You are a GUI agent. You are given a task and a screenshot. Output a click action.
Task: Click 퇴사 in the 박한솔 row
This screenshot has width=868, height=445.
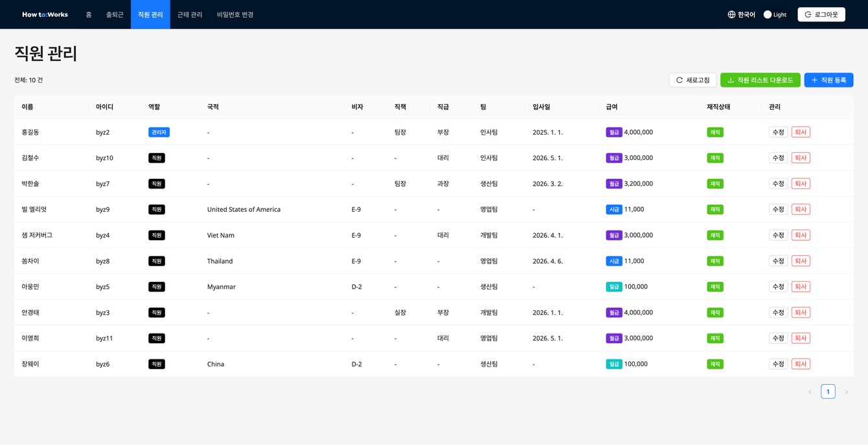pyautogui.click(x=801, y=183)
